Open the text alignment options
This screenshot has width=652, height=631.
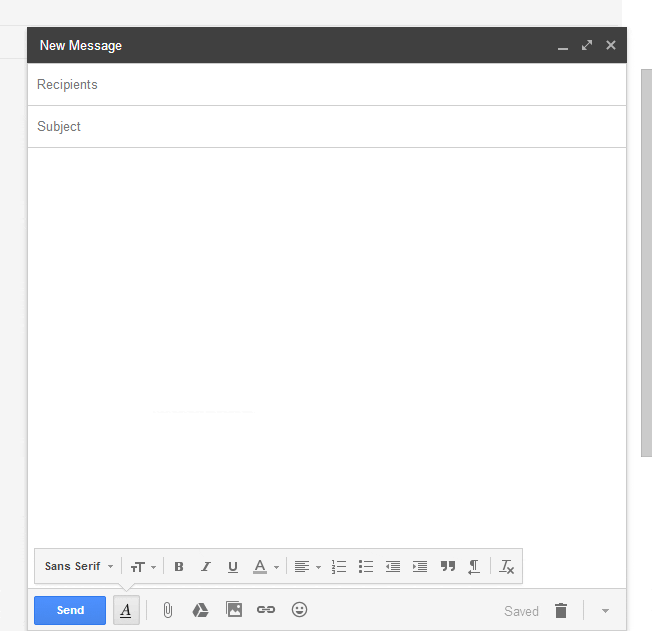point(307,567)
